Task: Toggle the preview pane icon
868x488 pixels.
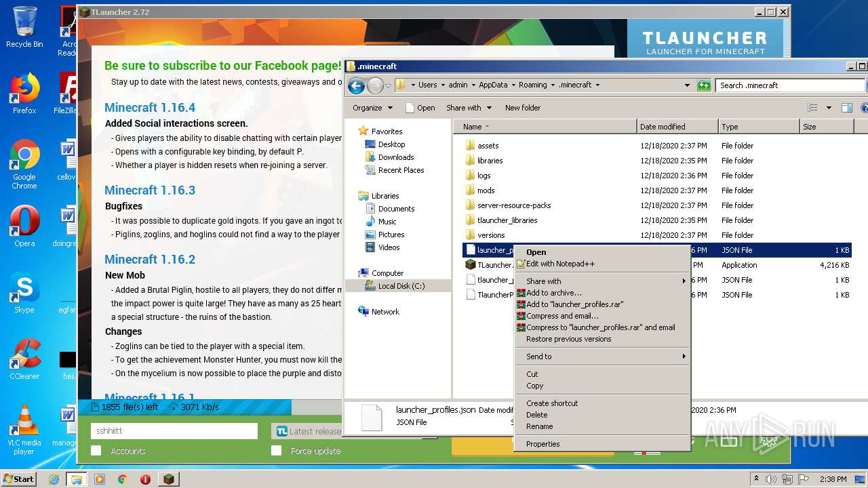Action: [846, 108]
